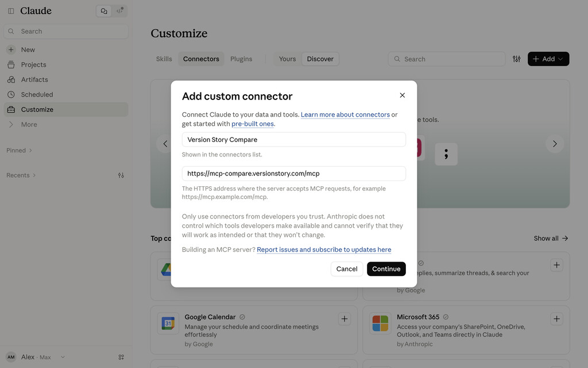Expand the Recents section
The width and height of the screenshot is (588, 368).
[21, 175]
